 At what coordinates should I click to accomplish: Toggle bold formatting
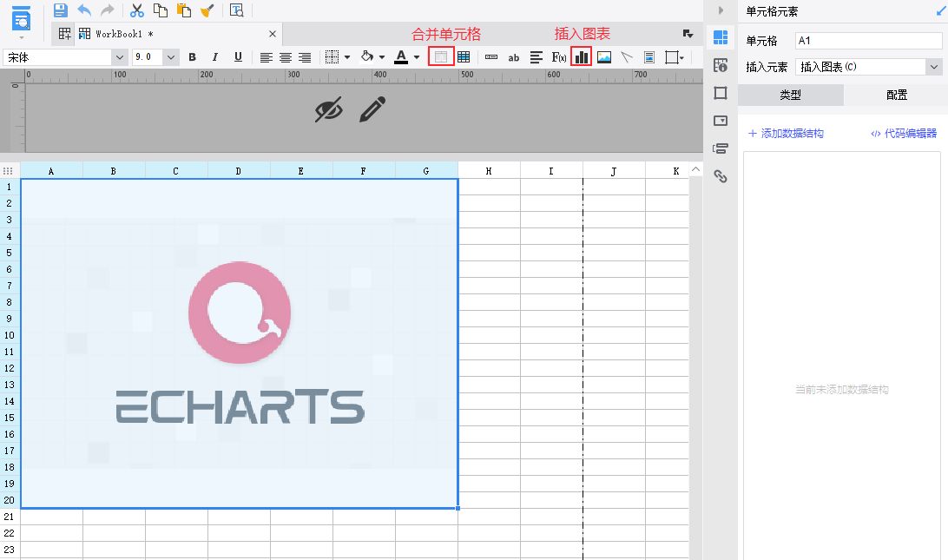click(x=193, y=57)
